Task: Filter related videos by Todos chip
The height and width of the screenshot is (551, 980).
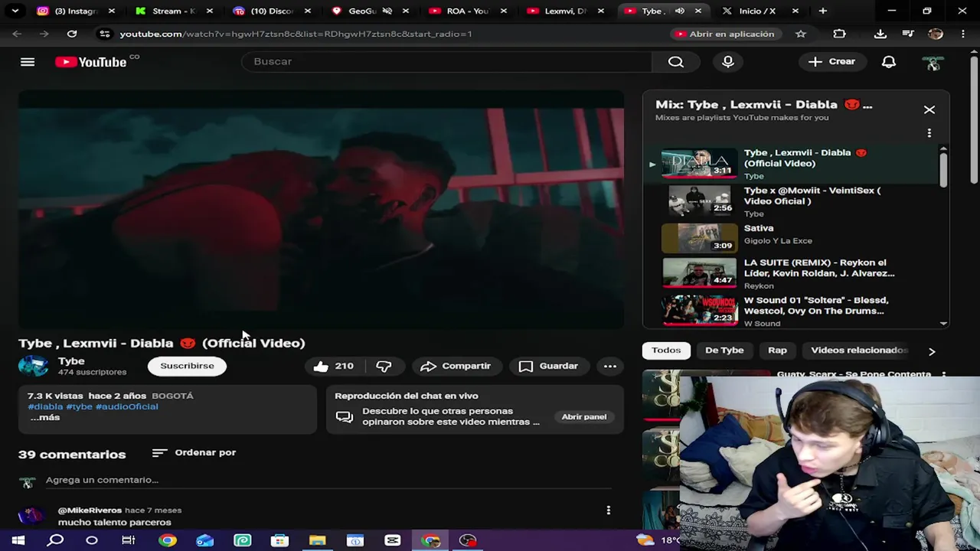Action: [666, 350]
